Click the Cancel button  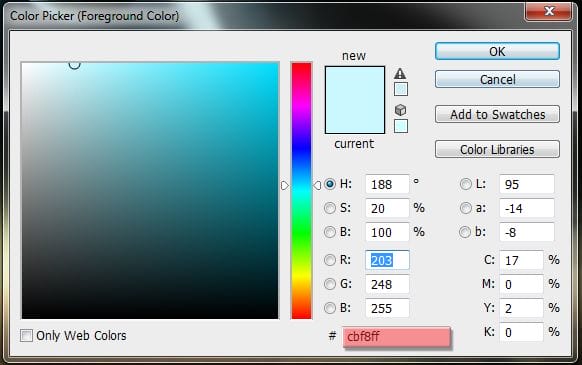[497, 79]
